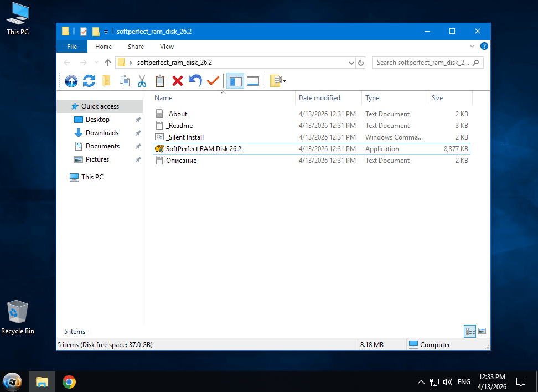Click the blue Up arrow toolbar icon
This screenshot has width=538, height=392.
[x=71, y=81]
